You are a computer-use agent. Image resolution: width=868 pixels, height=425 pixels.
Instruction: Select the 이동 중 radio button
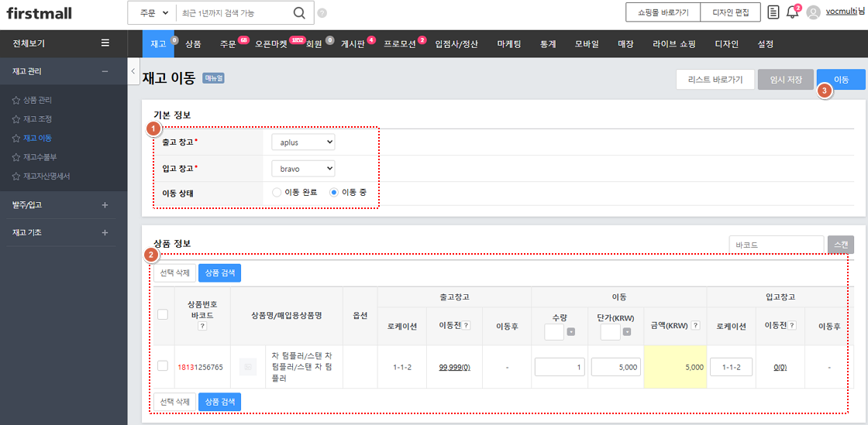coord(333,193)
